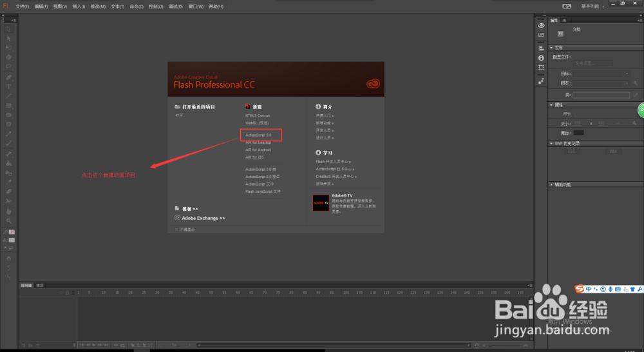The height and width of the screenshot is (352, 644).
Task: Open the Motion Presets icon in dock
Action: 541,81
